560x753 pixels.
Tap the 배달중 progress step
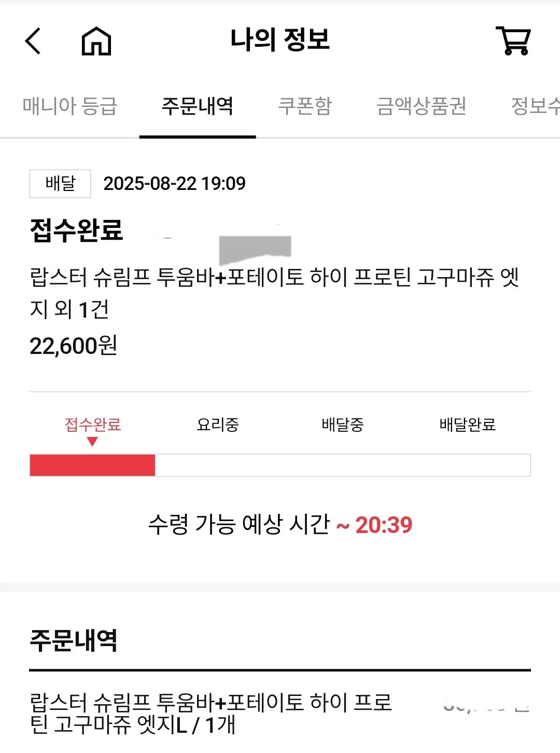pyautogui.click(x=342, y=425)
